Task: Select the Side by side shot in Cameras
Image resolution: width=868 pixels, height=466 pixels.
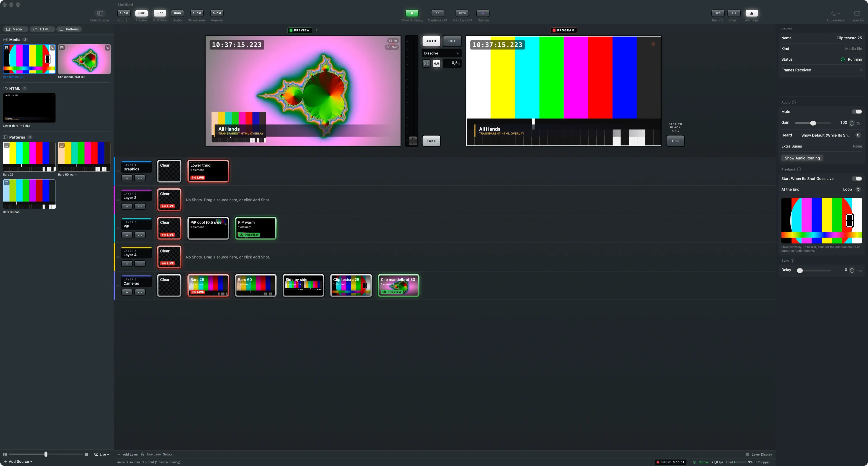Action: [x=303, y=285]
